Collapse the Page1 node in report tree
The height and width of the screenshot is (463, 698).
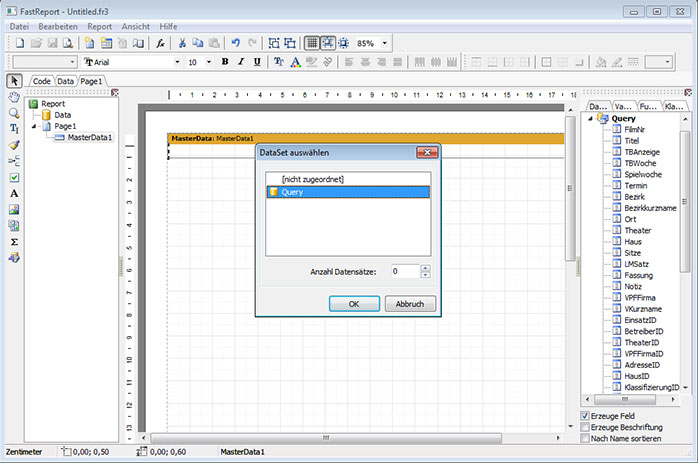pos(33,127)
